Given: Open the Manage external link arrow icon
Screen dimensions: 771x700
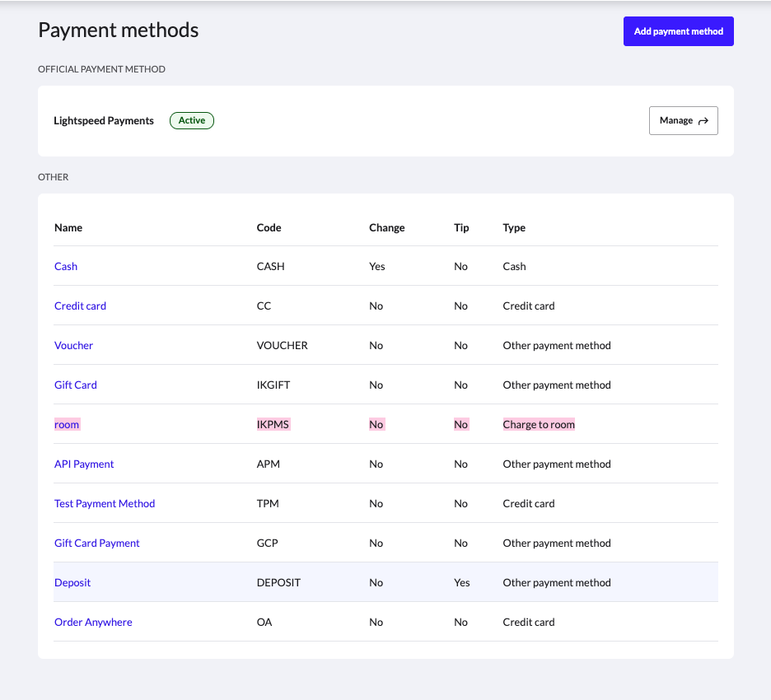Looking at the screenshot, I should pyautogui.click(x=706, y=120).
